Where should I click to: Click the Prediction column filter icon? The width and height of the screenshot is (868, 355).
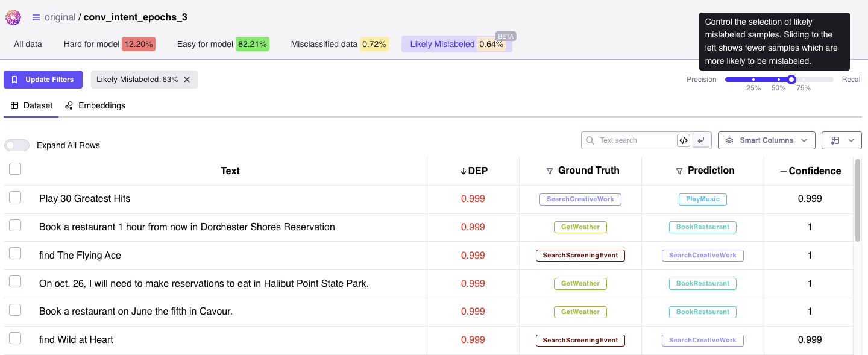point(679,171)
